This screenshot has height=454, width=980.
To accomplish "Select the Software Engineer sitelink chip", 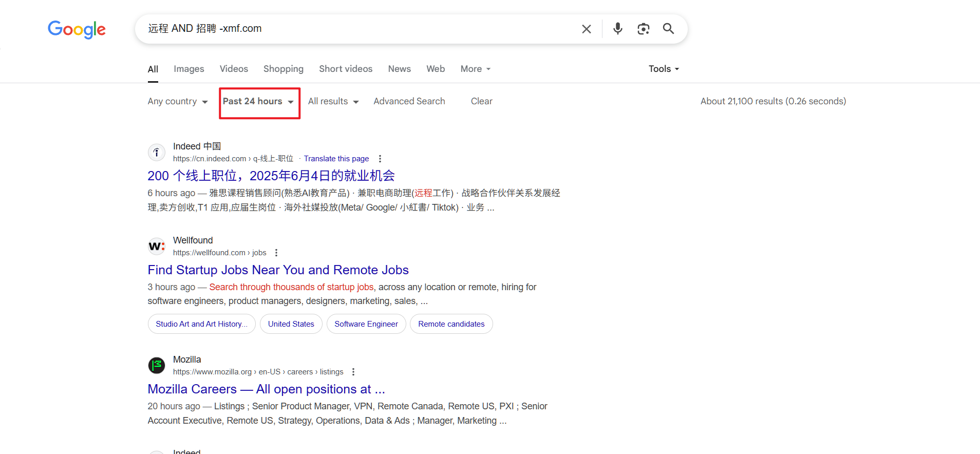I will [366, 324].
